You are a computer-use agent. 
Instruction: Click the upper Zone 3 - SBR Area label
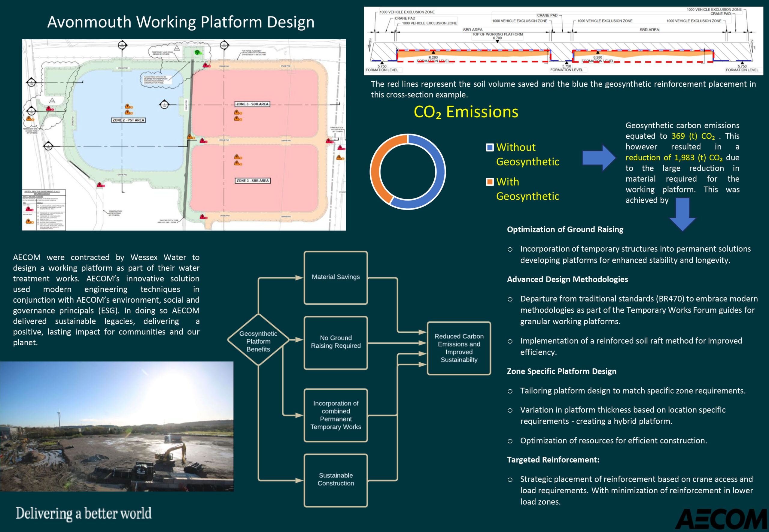tap(252, 104)
